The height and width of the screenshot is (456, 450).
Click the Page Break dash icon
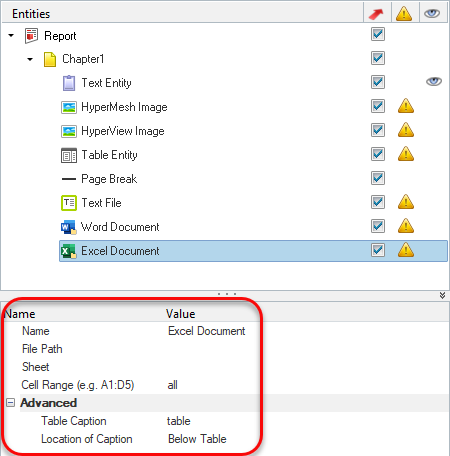(69, 179)
